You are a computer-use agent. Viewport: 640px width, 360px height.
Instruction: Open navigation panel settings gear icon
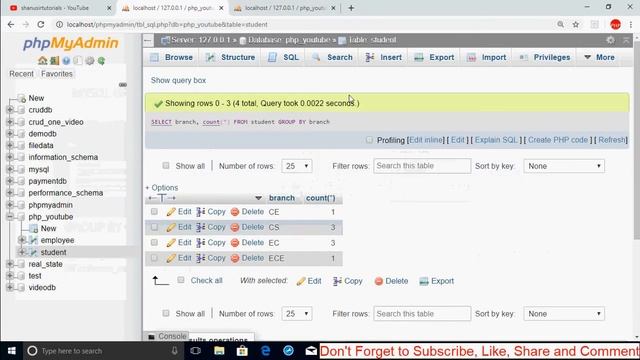89,61
